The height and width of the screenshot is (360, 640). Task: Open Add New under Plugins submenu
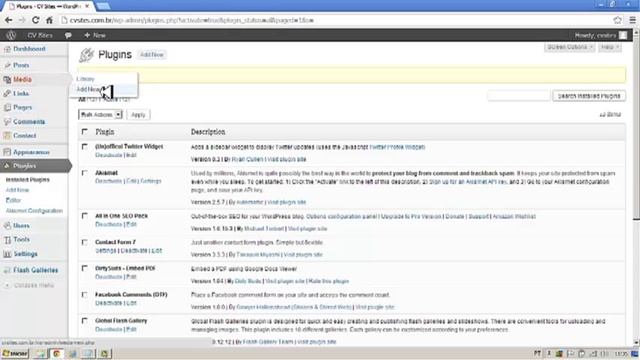pyautogui.click(x=17, y=190)
